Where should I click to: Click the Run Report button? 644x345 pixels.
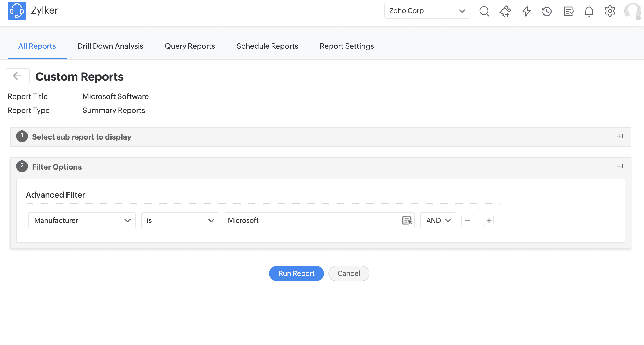point(296,273)
